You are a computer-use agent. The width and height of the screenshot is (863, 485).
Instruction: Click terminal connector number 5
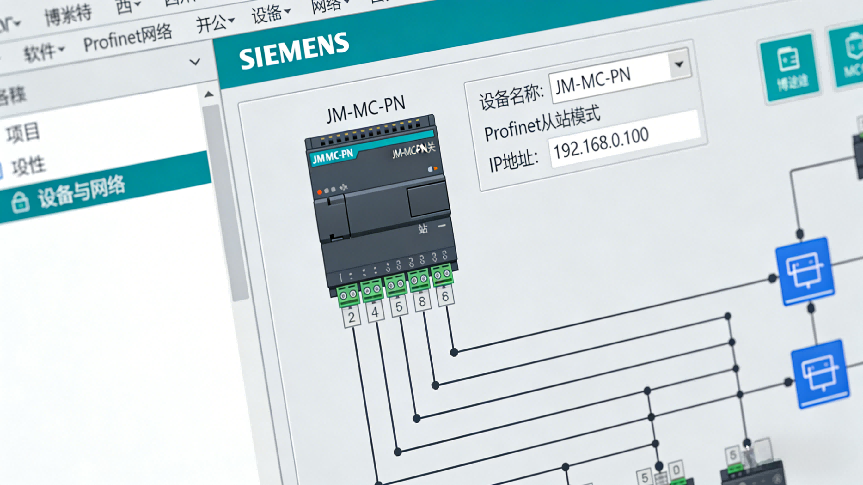(x=398, y=306)
